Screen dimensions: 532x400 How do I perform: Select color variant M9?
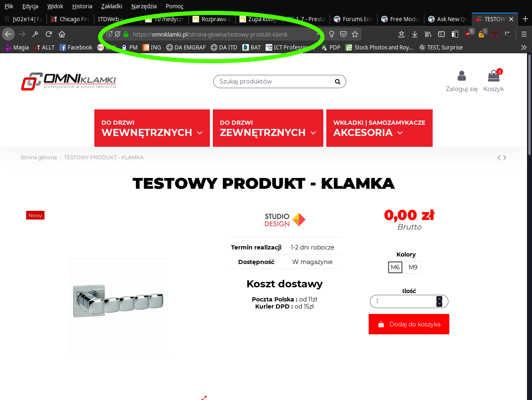pyautogui.click(x=413, y=267)
